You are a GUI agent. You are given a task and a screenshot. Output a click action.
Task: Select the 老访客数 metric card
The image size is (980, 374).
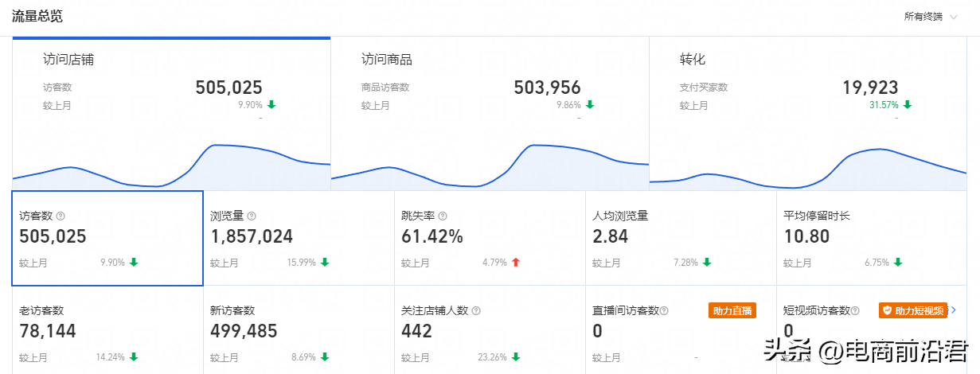point(107,329)
